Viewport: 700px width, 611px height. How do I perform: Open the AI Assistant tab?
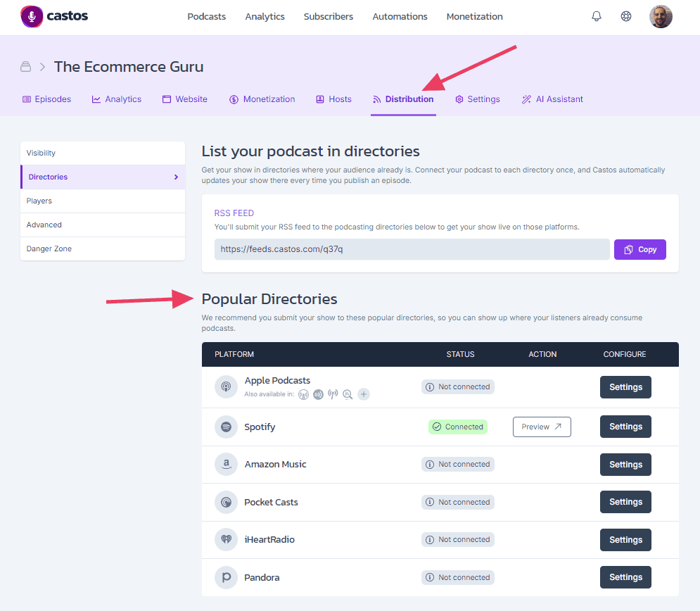click(x=552, y=99)
